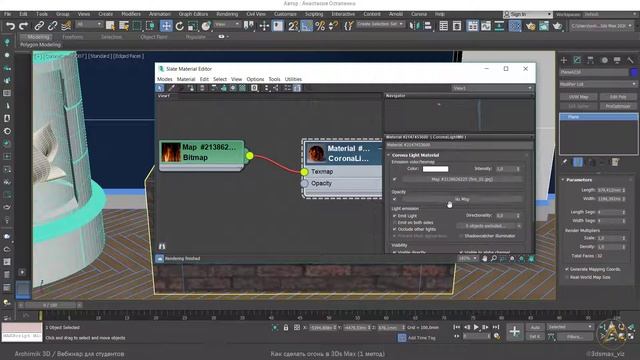This screenshot has height=360, width=640.
Task: Click the Render Production teapot icon
Action: [x=557, y=26]
